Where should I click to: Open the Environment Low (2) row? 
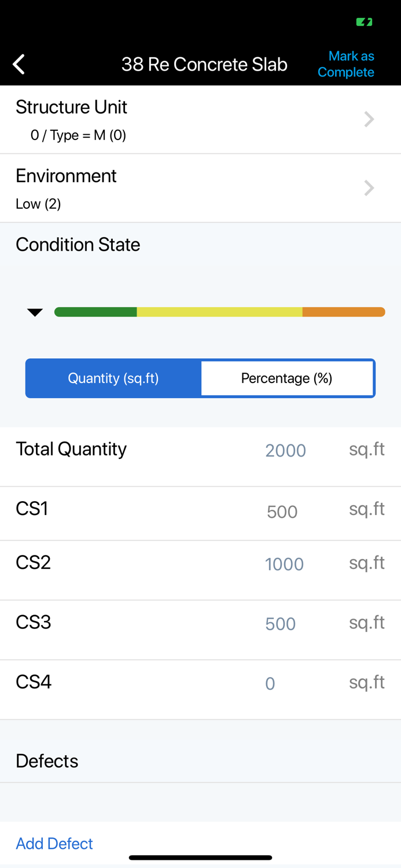click(x=174, y=189)
